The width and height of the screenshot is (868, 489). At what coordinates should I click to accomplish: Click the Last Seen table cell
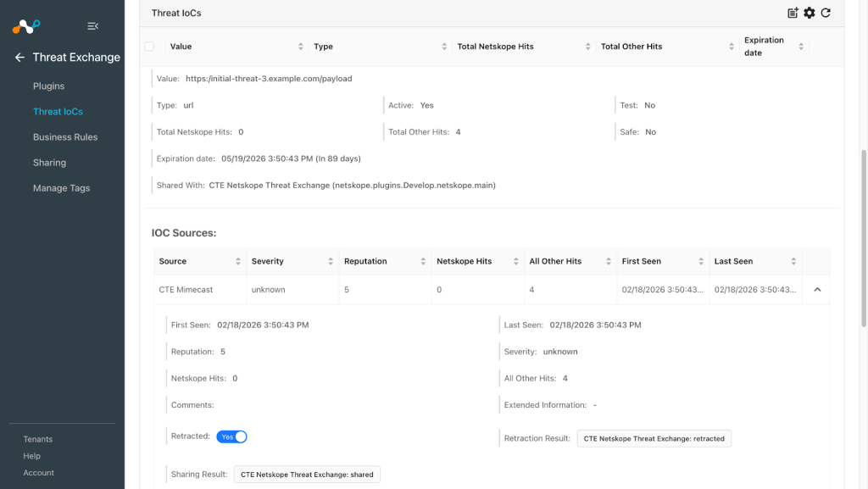(754, 289)
